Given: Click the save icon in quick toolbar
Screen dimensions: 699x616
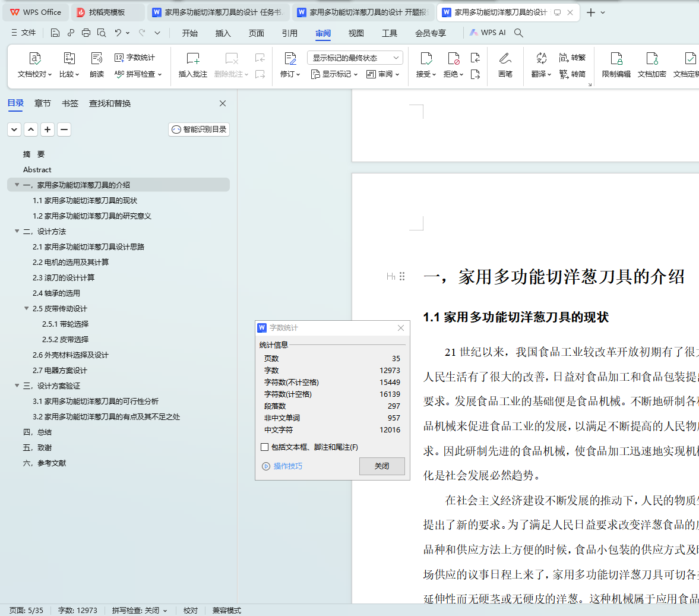Looking at the screenshot, I should tap(55, 33).
